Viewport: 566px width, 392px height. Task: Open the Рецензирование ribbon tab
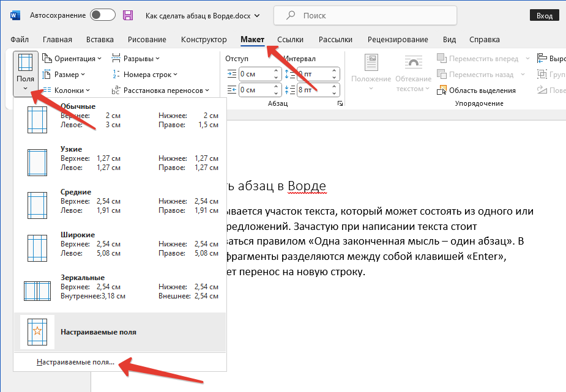398,40
